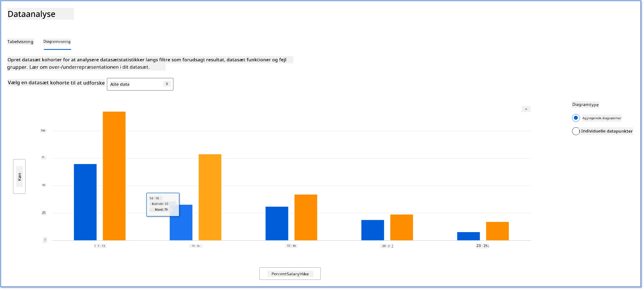Click the orange bar for 11 - 13

[114, 176]
